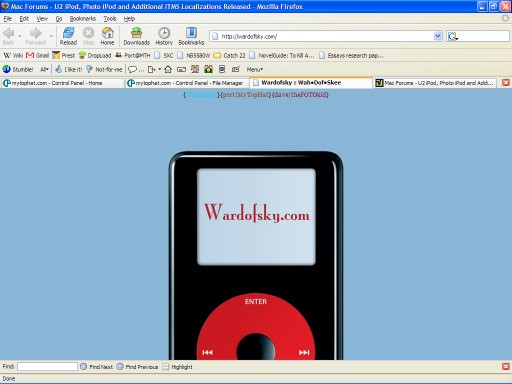Image resolution: width=512 pixels, height=384 pixels.
Task: Open the File menu
Action: pos(8,19)
